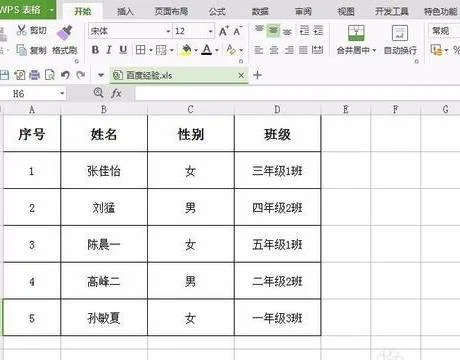Toggle Bold formatting

tap(95, 50)
